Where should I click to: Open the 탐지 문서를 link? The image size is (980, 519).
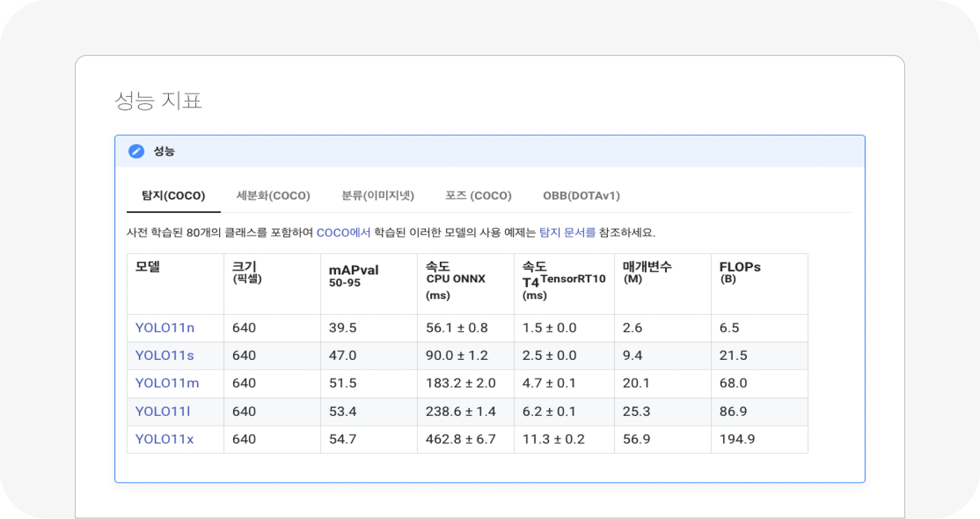pyautogui.click(x=567, y=232)
